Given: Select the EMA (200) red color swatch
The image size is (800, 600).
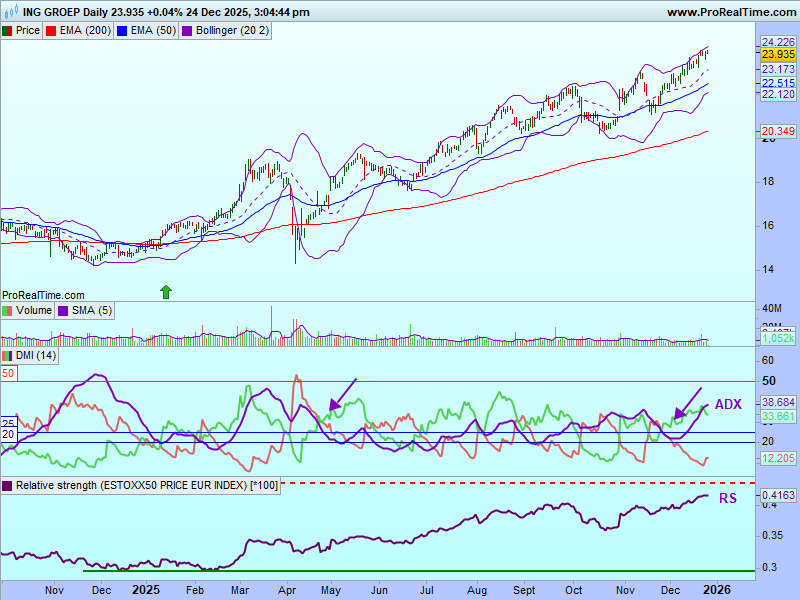Looking at the screenshot, I should pos(53,31).
